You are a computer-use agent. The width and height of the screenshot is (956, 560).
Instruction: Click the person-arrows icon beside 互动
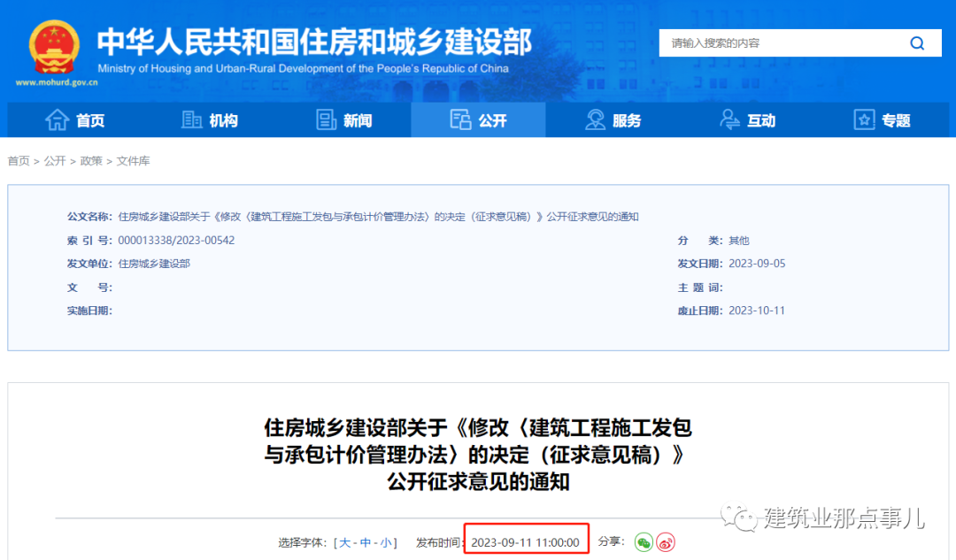tap(729, 119)
